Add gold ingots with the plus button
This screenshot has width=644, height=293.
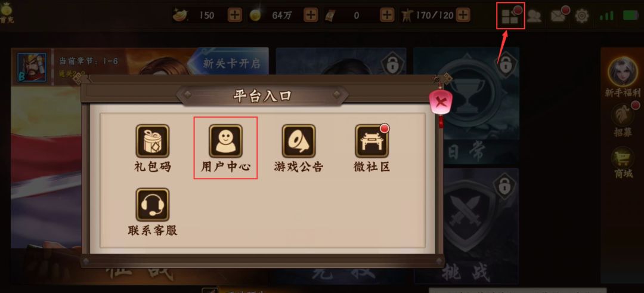235,16
